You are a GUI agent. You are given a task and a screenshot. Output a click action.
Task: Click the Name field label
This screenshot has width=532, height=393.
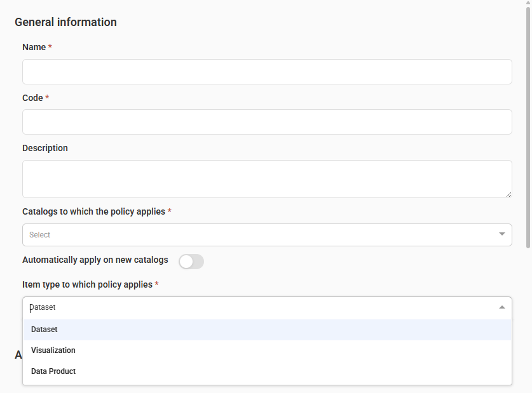tap(34, 47)
